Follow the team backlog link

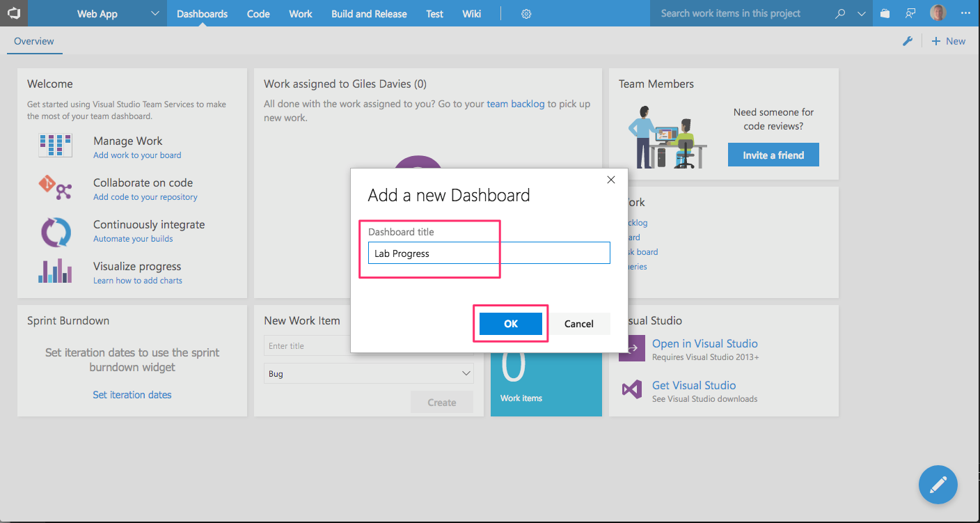tap(516, 104)
